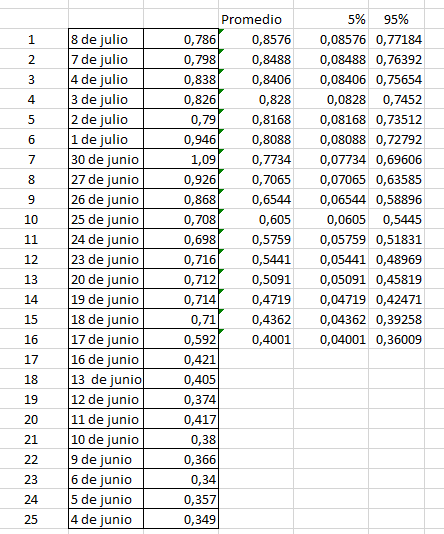Click the cell showing 0,0828
This screenshot has width=444, height=534.
pos(331,99)
